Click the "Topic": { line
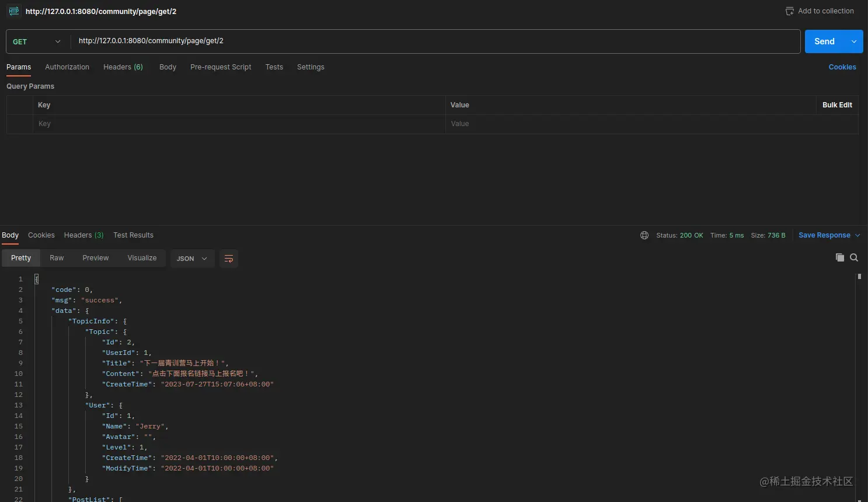The height and width of the screenshot is (502, 868). click(x=106, y=332)
